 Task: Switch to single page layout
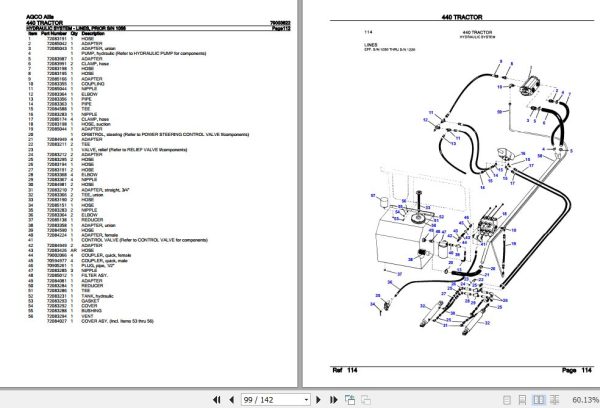point(507,400)
